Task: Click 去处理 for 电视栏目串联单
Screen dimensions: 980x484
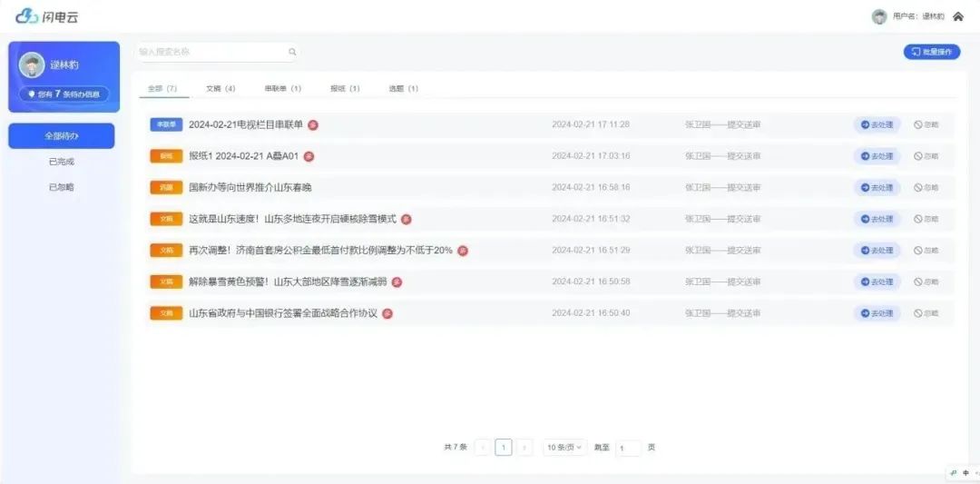Action: [x=877, y=124]
